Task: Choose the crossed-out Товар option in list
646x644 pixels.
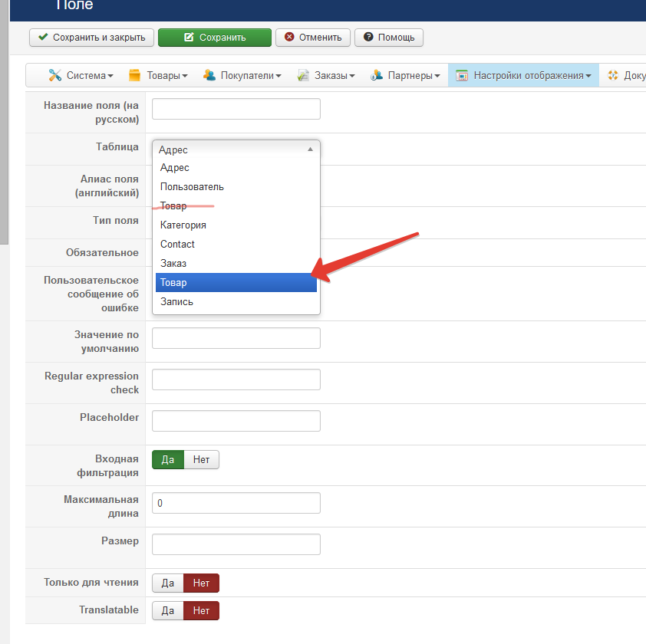Action: click(236, 206)
